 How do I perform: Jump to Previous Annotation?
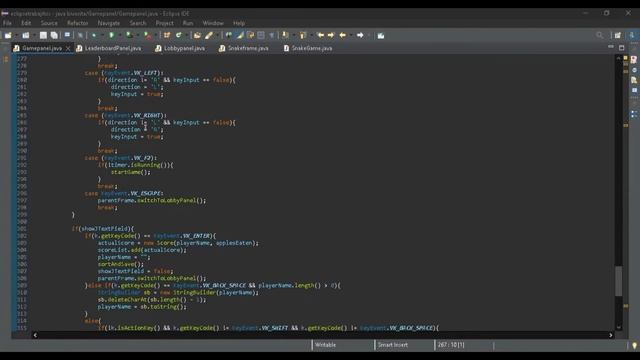pos(303,36)
